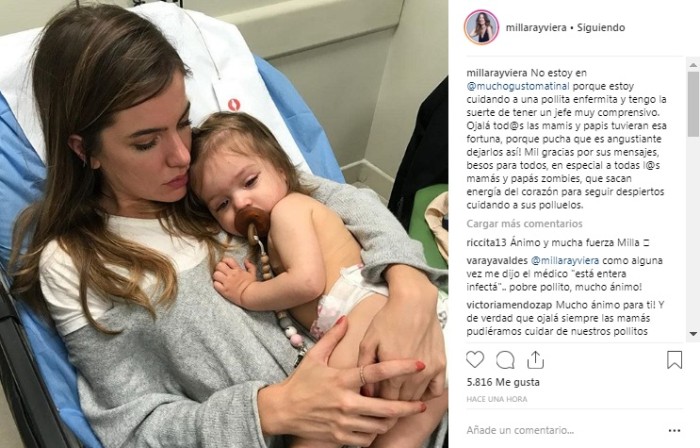Click the post photo of mother and baby
Image resolution: width=700 pixels, height=448 pixels.
click(x=224, y=224)
